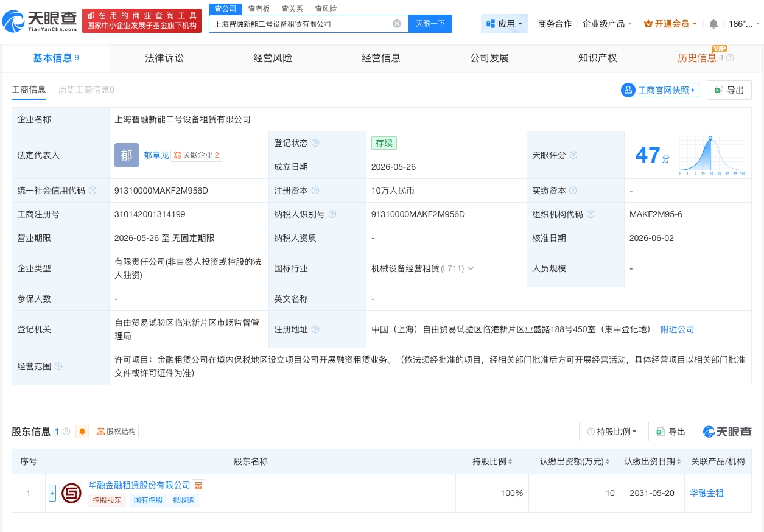This screenshot has height=532, width=764.
Task: Switch to the 经营信息 tab
Action: coord(381,58)
